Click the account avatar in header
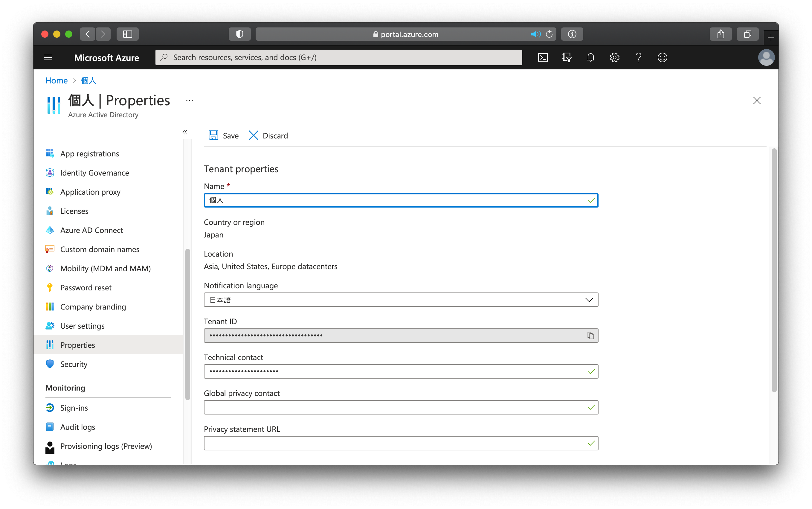The image size is (812, 509). (766, 57)
